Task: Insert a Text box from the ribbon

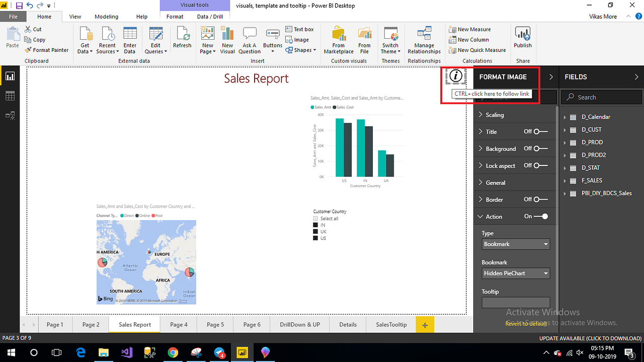Action: tap(299, 29)
